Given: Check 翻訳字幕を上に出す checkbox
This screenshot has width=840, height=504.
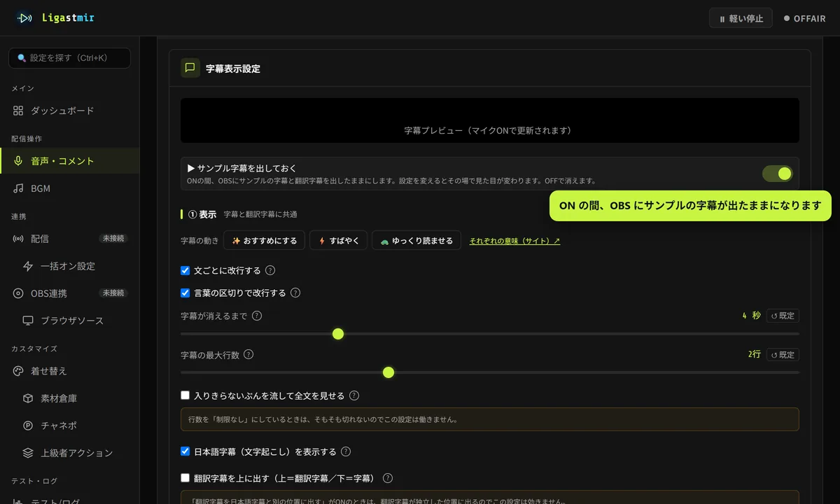Looking at the screenshot, I should (x=185, y=479).
